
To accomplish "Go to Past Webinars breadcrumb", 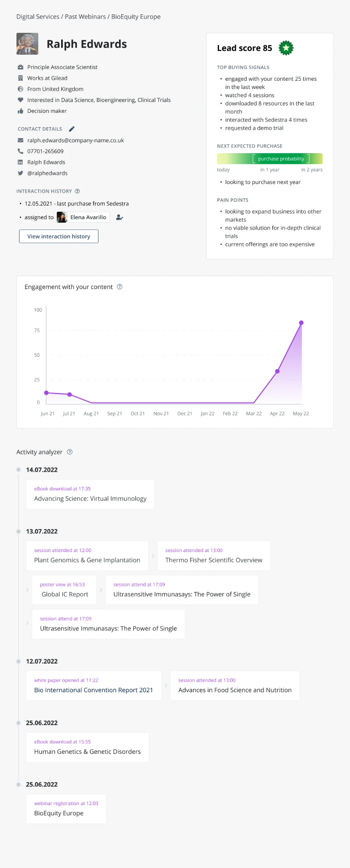I will [x=85, y=16].
